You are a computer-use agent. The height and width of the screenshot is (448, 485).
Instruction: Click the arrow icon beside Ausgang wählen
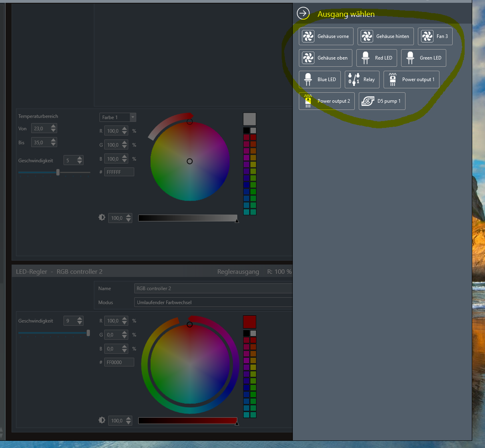point(303,14)
